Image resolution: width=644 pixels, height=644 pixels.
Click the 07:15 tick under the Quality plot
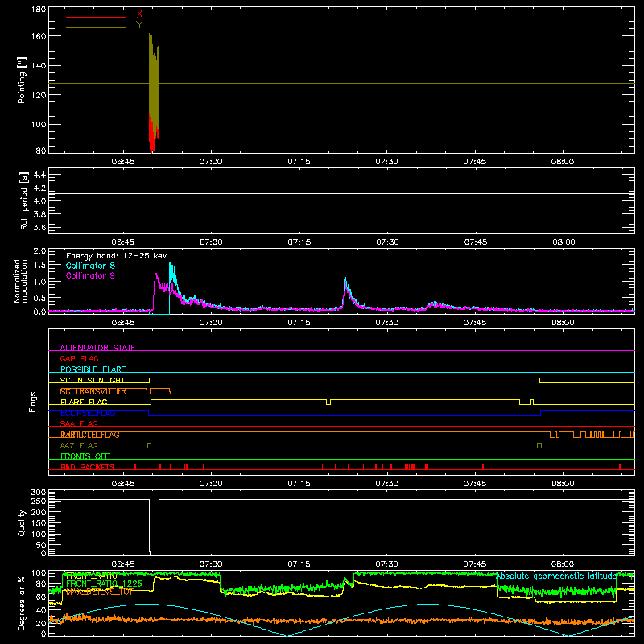(x=299, y=564)
